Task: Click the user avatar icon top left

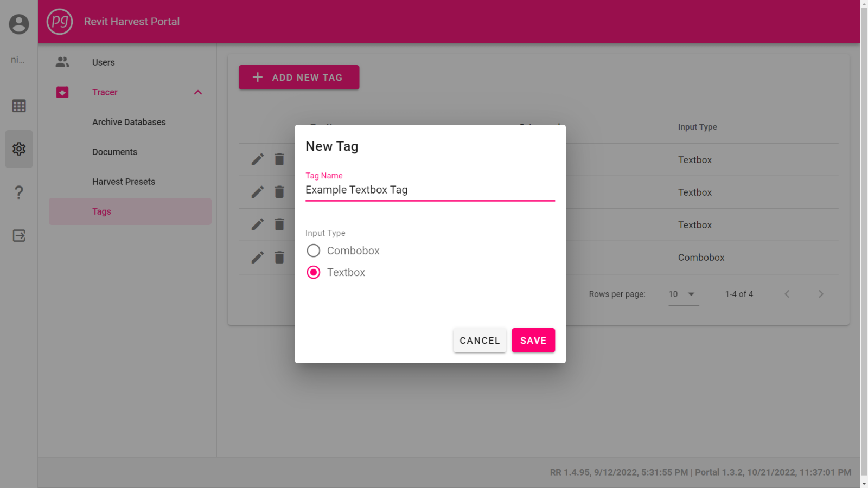Action: (18, 24)
